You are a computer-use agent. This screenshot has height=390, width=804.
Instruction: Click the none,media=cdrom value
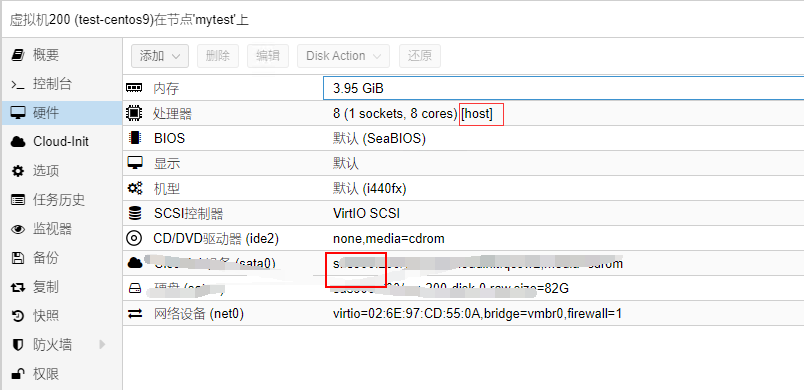point(389,239)
